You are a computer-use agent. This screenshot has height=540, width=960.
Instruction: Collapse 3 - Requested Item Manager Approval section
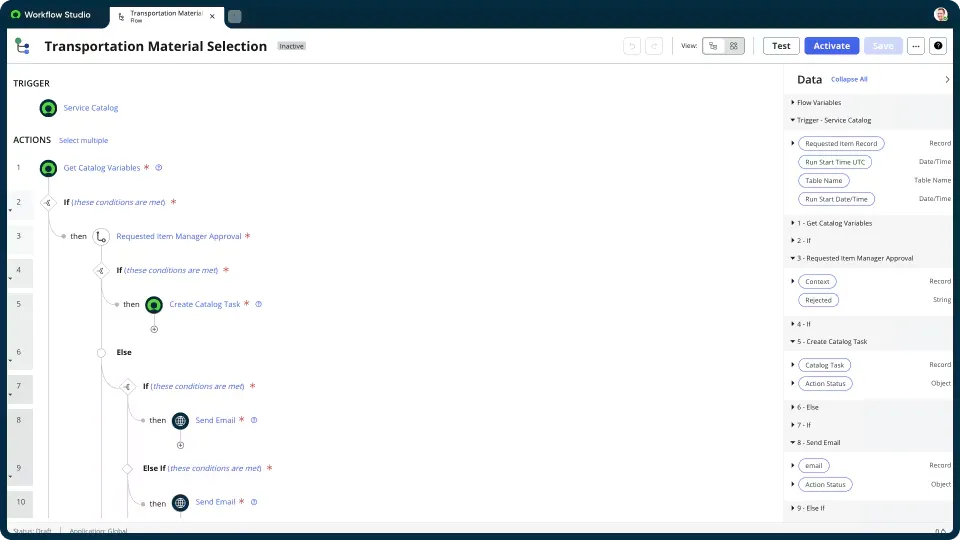[793, 258]
